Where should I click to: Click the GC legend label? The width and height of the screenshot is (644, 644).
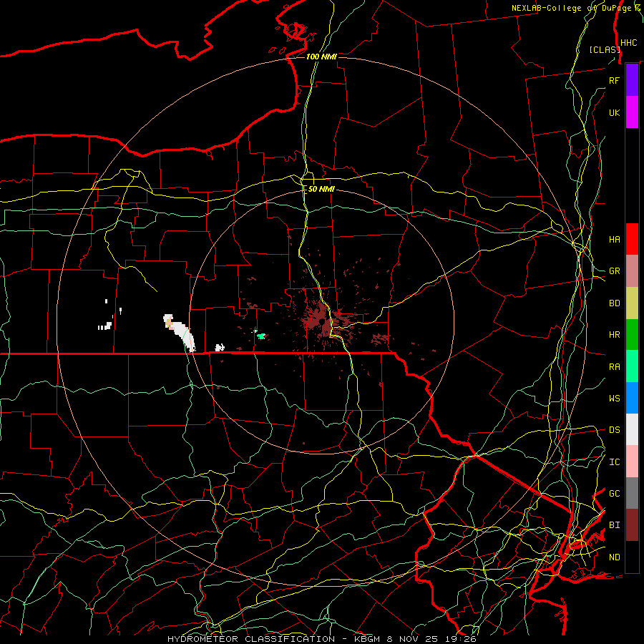pyautogui.click(x=614, y=493)
